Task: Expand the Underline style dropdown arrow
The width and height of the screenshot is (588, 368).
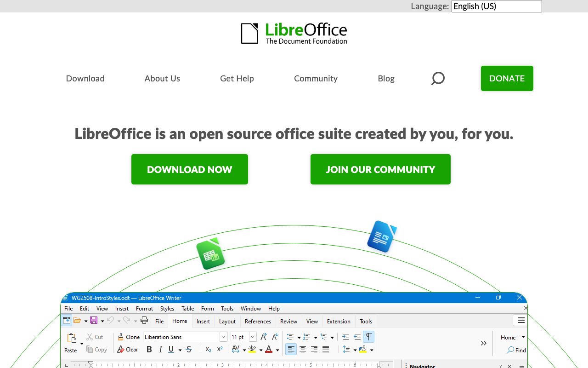Action: (180, 350)
